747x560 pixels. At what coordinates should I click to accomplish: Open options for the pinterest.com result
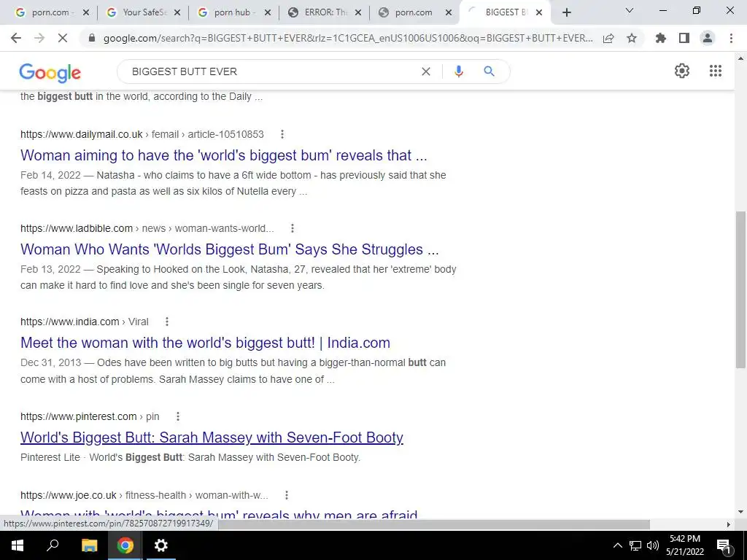click(x=178, y=416)
